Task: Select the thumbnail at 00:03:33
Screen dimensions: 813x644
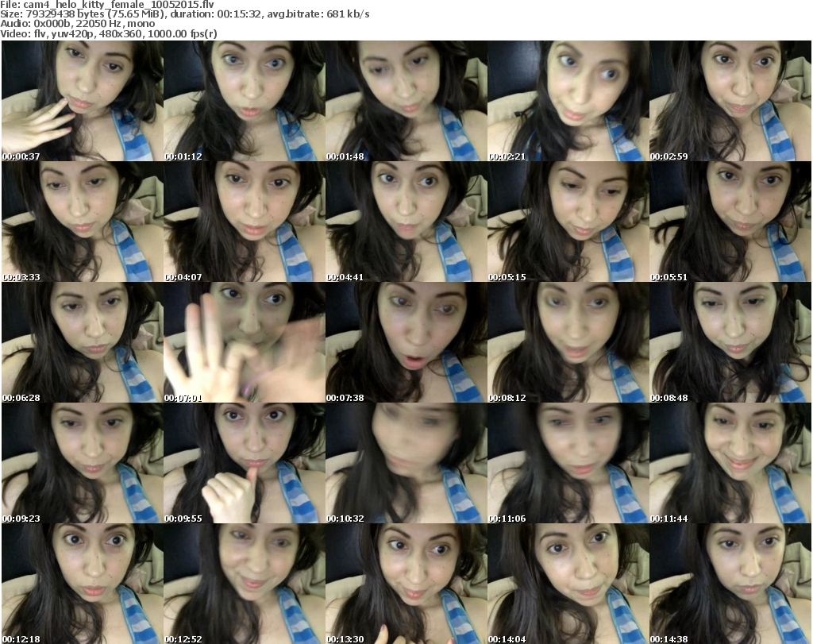Action: pos(82,222)
